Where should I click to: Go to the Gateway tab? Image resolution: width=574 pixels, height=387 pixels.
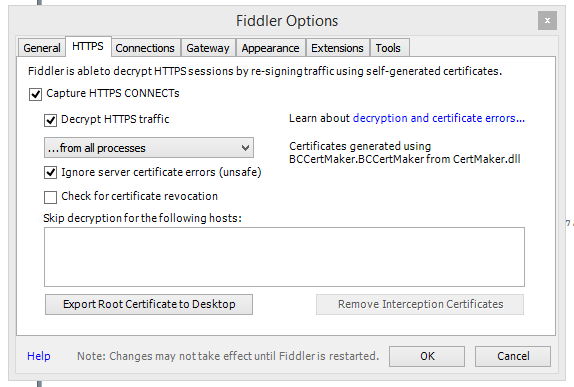pyautogui.click(x=208, y=48)
